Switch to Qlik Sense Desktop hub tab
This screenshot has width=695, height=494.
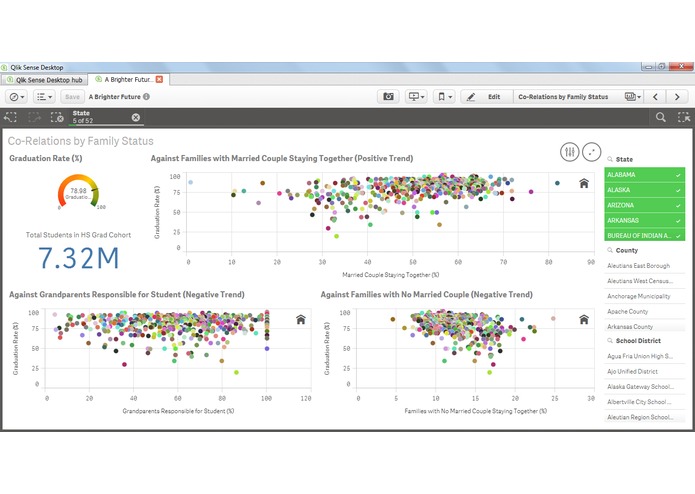[44, 80]
